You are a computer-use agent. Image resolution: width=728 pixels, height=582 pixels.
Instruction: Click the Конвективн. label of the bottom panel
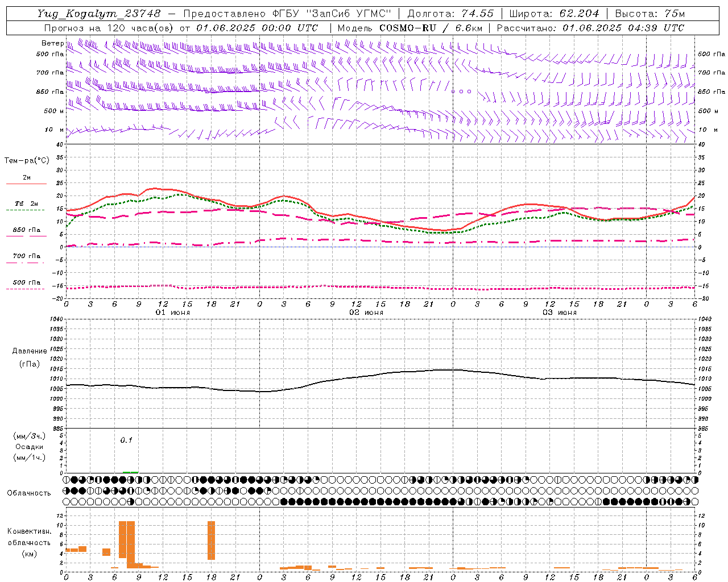tap(29, 531)
